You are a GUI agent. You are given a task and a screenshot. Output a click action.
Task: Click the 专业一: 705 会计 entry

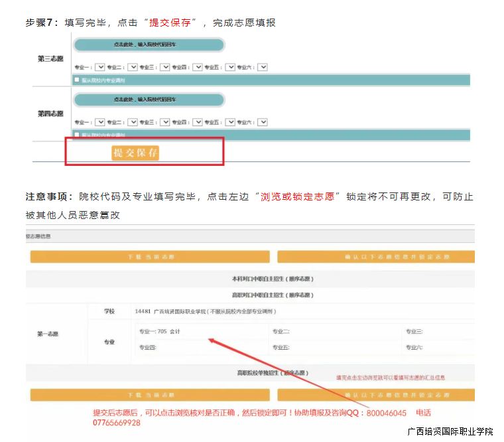(x=159, y=331)
